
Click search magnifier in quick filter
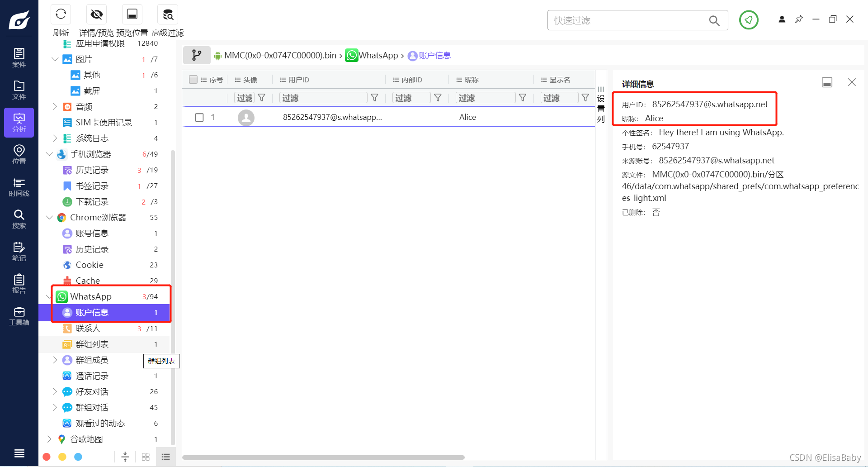pyautogui.click(x=714, y=20)
